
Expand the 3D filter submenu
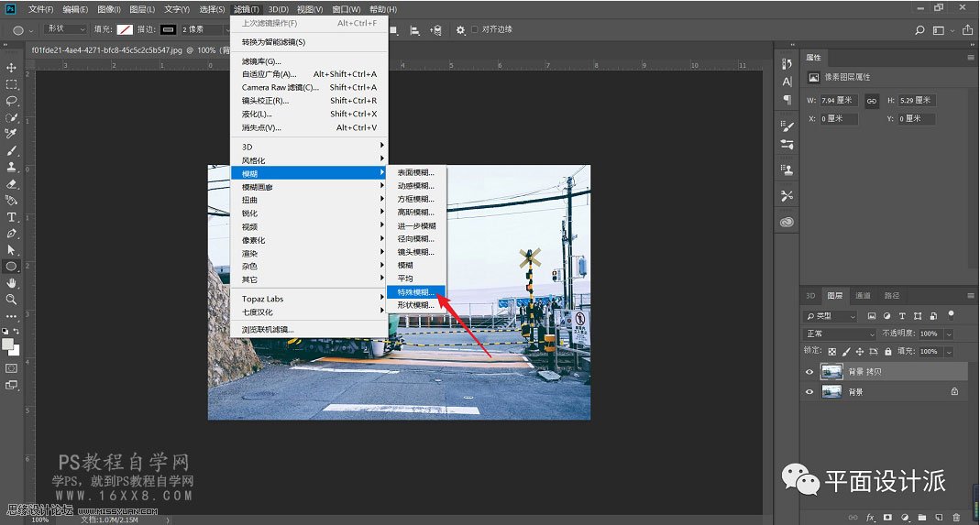[x=309, y=147]
